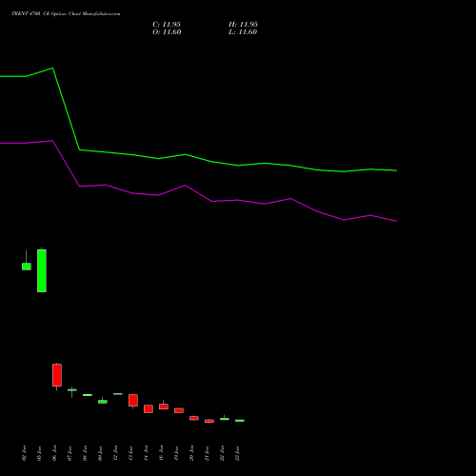Select the 21 Jan date label
Screen dimensions: 476x476
207,453
